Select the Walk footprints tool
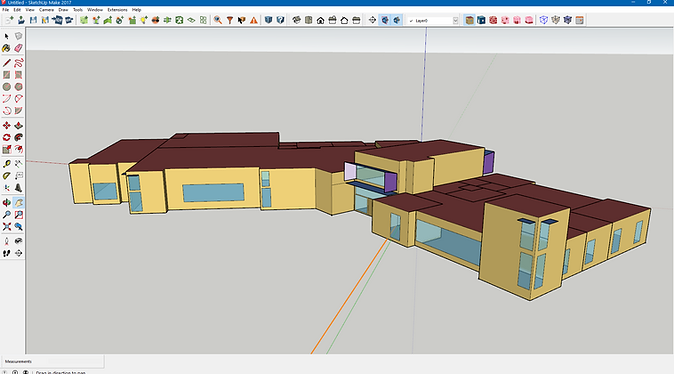The height and width of the screenshot is (374, 674). tap(6, 253)
